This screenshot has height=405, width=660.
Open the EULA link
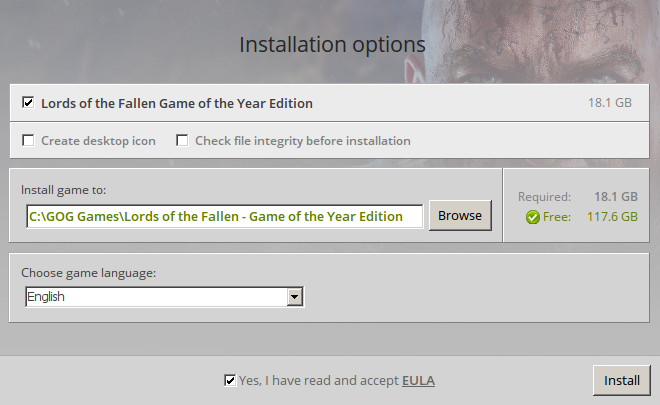pos(418,381)
